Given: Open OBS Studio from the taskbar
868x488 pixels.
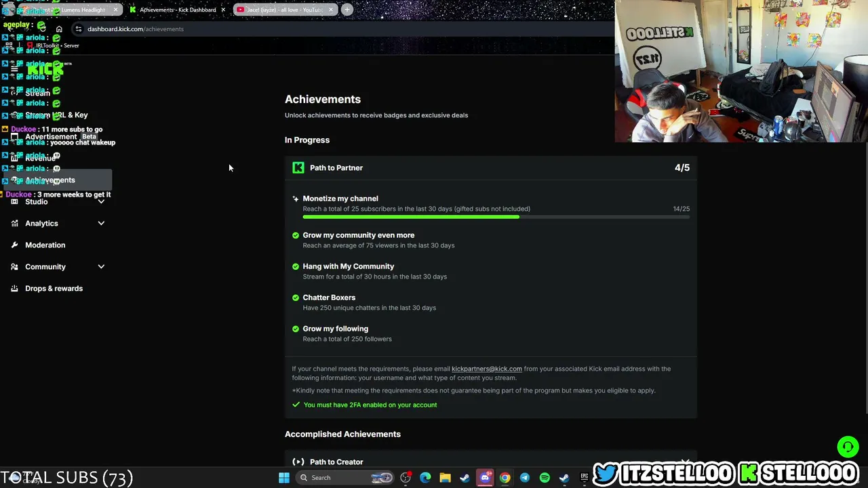Looking at the screenshot, I should pyautogui.click(x=406, y=478).
